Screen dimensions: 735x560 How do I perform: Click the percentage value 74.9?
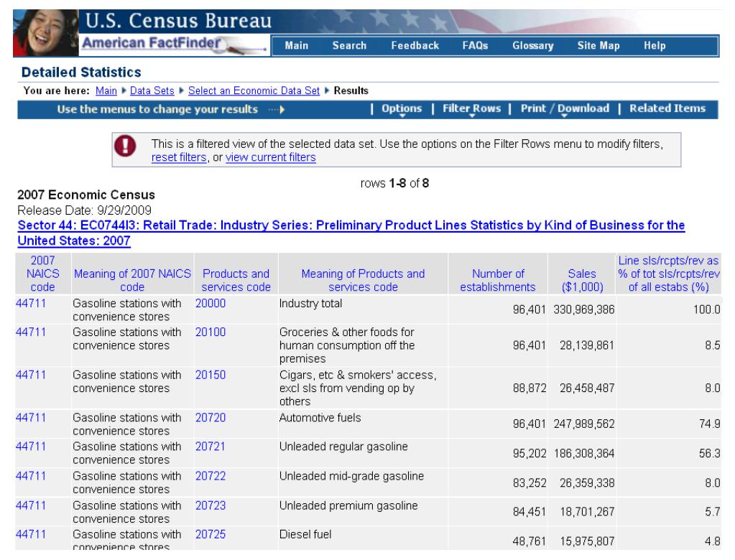[709, 424]
